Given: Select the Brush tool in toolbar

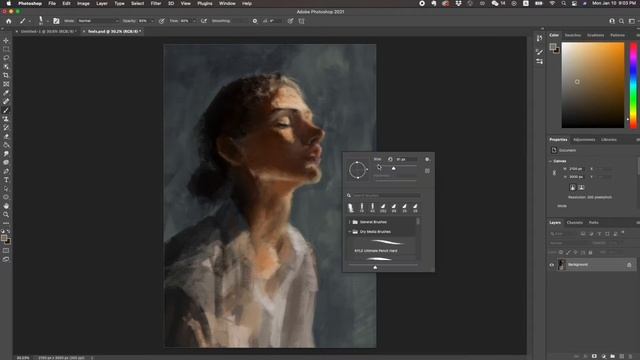Looking at the screenshot, I should pos(6,110).
